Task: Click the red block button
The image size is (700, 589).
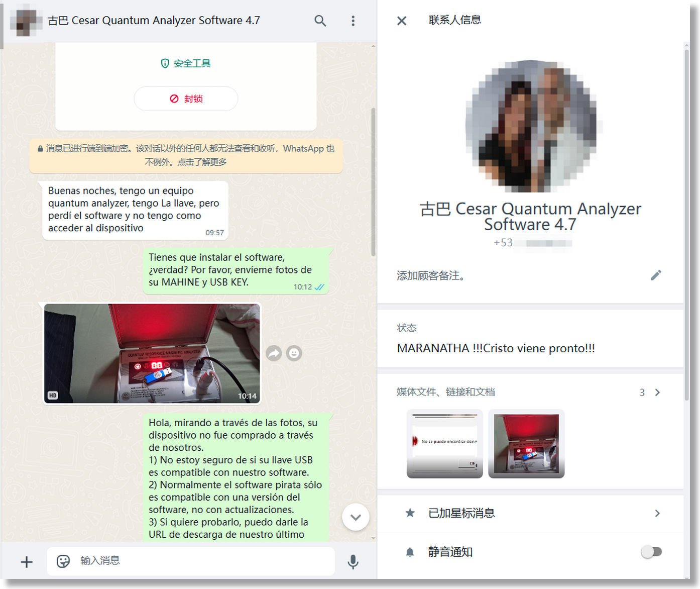Action: coord(186,99)
